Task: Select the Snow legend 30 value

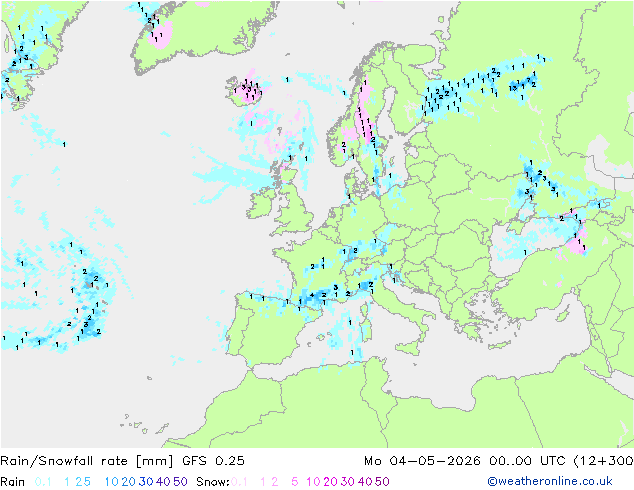Action: point(348,482)
